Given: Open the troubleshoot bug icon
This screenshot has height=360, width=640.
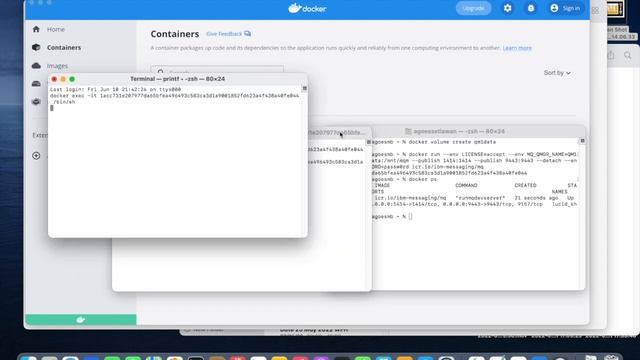Looking at the screenshot, I should pyautogui.click(x=531, y=8).
